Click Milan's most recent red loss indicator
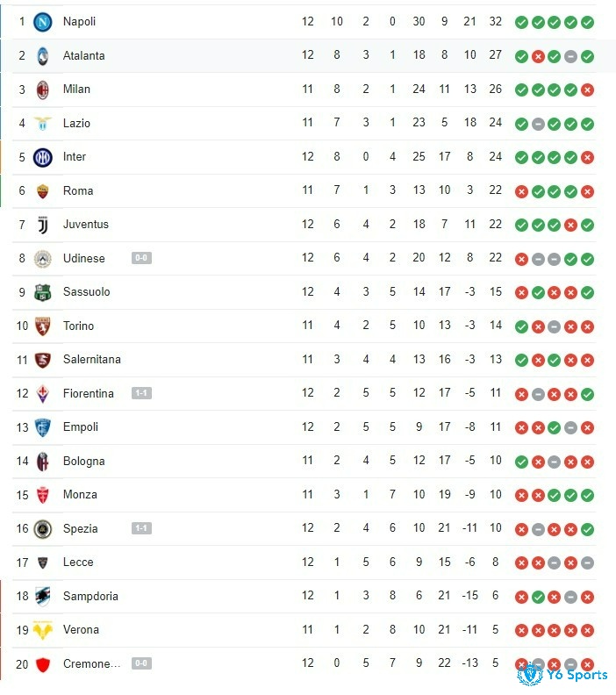This screenshot has height=695, width=616. (x=588, y=90)
